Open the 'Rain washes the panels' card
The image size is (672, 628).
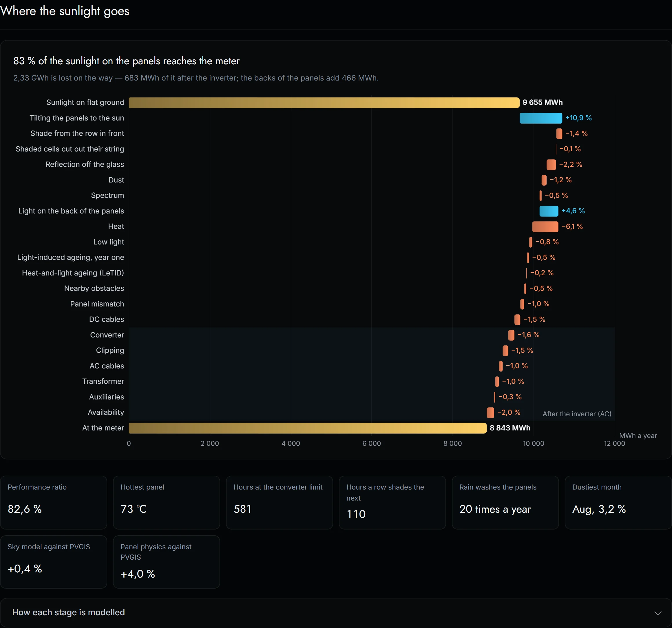coord(505,502)
